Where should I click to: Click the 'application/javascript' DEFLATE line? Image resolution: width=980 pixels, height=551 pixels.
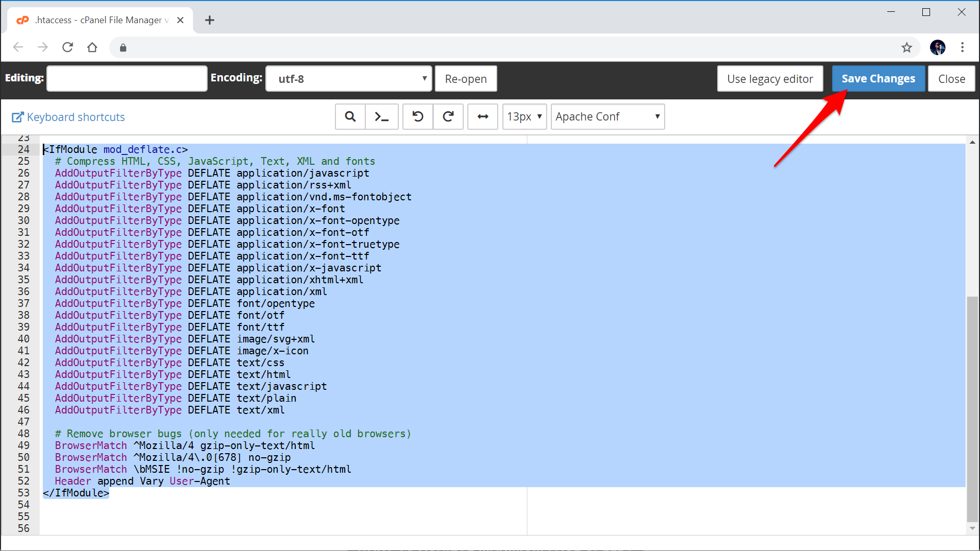tap(212, 173)
